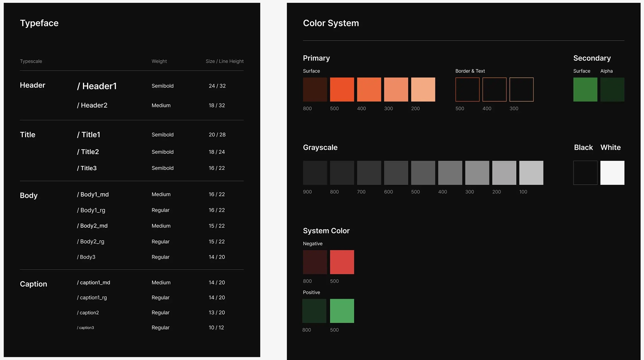Click the '/ Body3' style name

point(86,257)
